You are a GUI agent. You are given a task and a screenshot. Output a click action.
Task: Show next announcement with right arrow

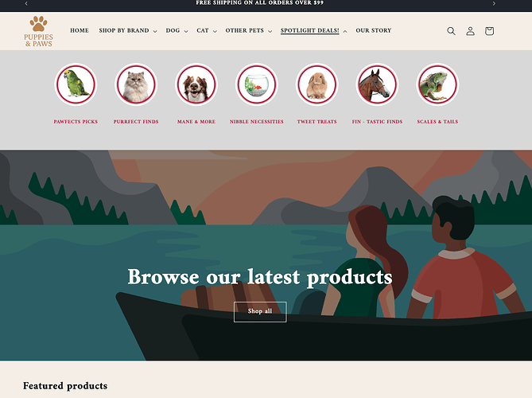point(494,3)
